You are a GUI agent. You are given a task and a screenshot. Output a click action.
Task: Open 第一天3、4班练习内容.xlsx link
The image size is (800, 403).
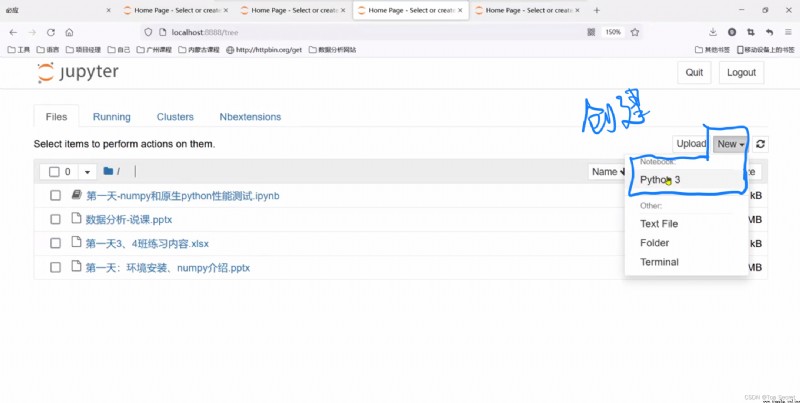(x=147, y=244)
